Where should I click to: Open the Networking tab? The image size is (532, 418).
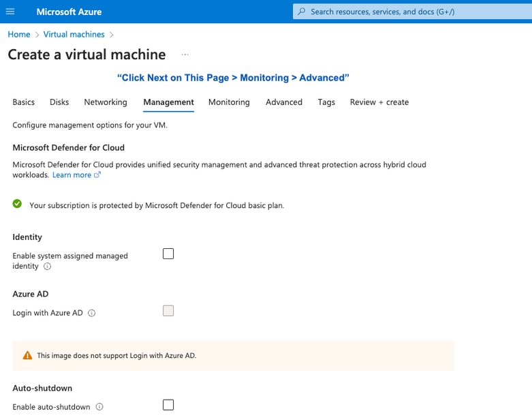[106, 102]
